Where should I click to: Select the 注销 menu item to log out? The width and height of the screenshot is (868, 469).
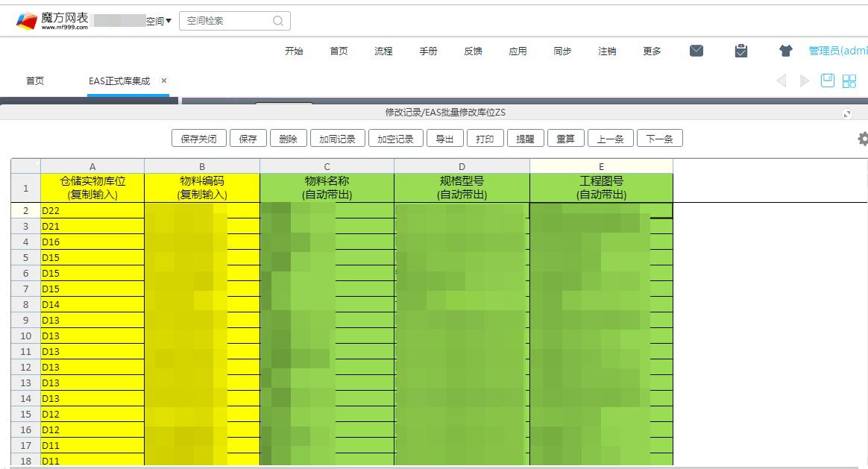[607, 51]
